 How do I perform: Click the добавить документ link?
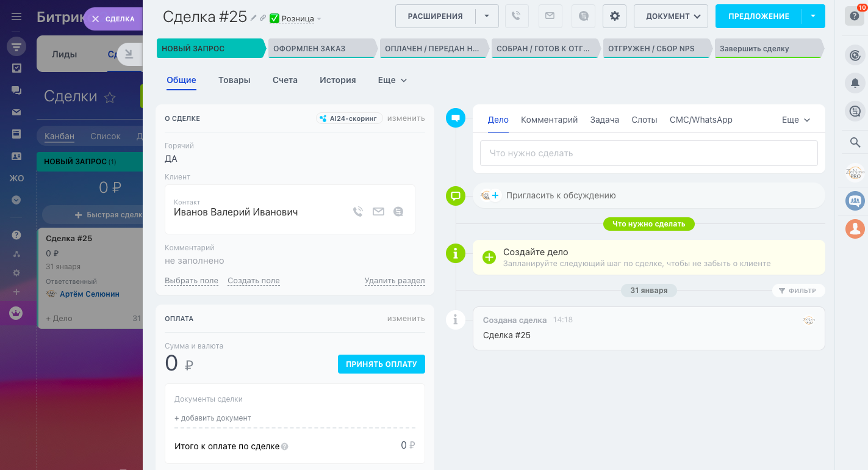pos(213,418)
